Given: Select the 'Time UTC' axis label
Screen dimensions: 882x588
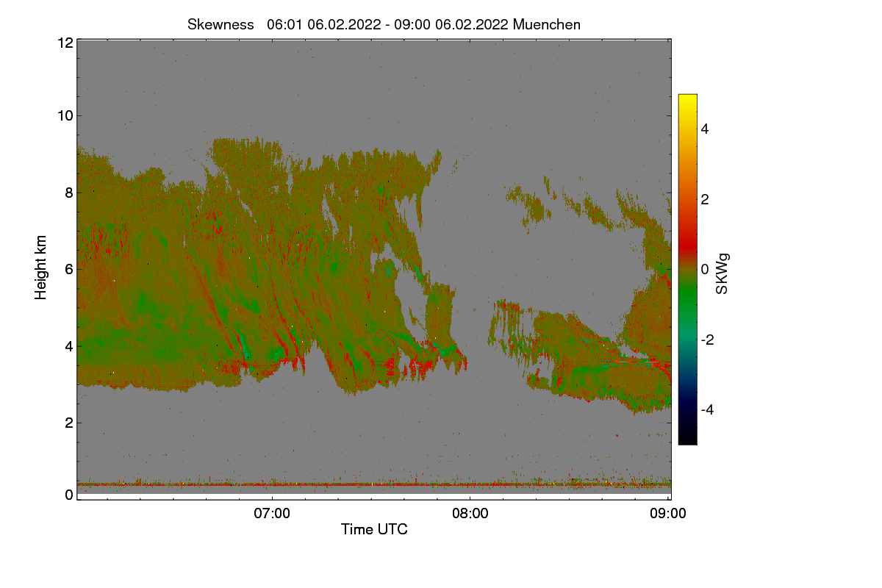Looking at the screenshot, I should (374, 528).
